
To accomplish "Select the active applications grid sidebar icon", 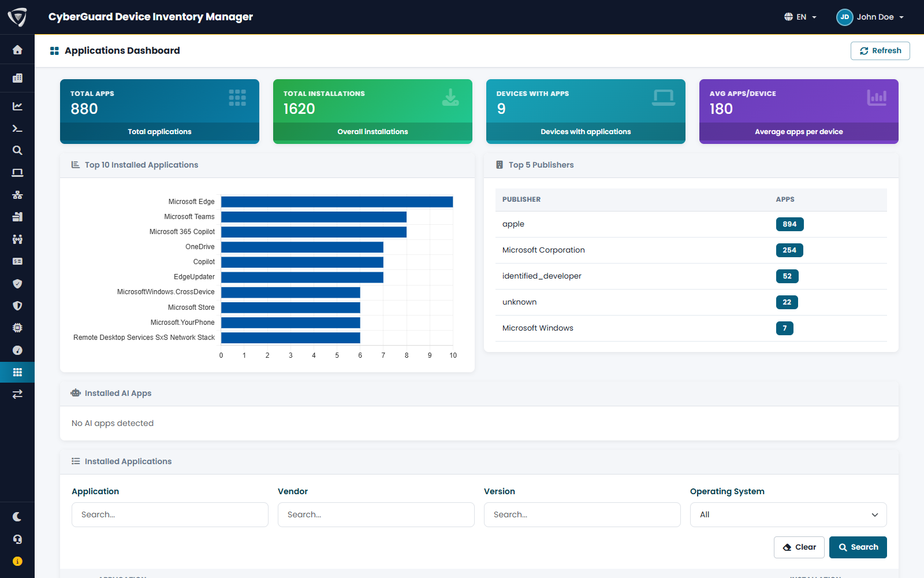I will click(x=17, y=372).
